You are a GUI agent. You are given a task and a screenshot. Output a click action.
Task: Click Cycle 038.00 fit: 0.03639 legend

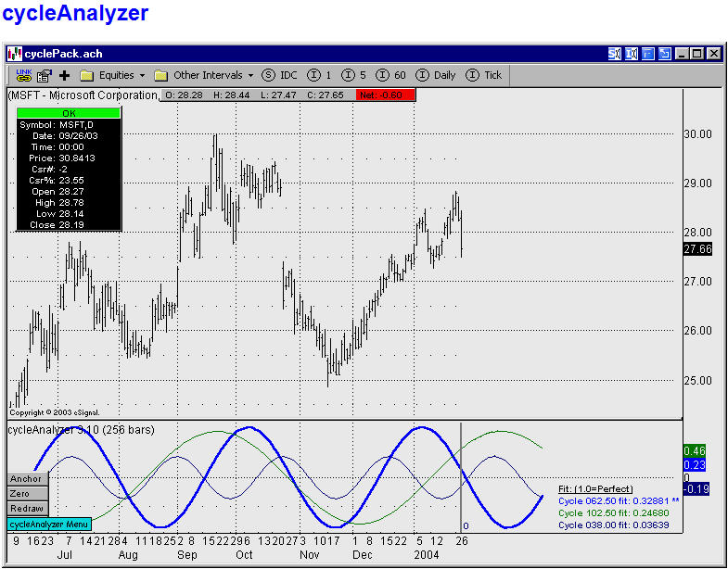click(614, 525)
